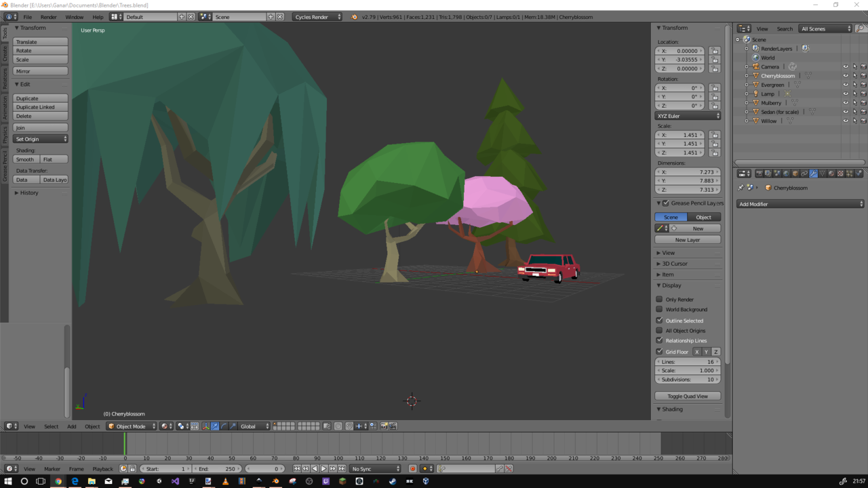
Task: Click jump to last frame playback icon
Action: pos(342,468)
